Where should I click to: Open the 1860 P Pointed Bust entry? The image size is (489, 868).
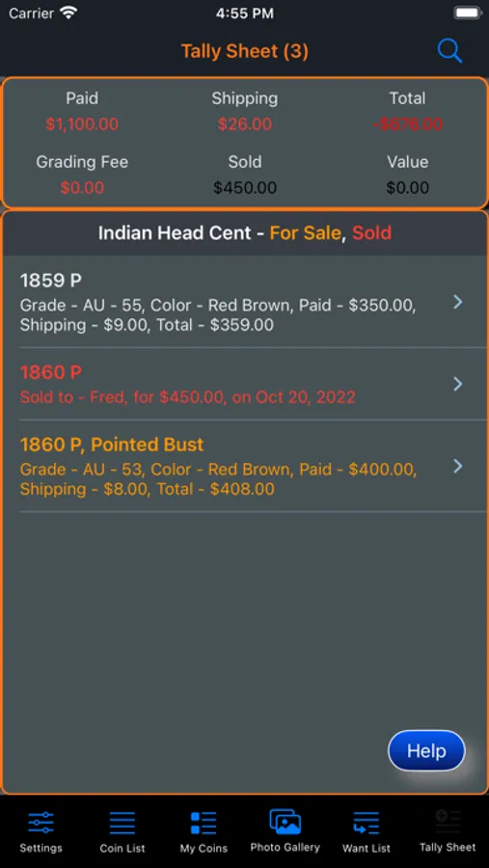point(245,466)
